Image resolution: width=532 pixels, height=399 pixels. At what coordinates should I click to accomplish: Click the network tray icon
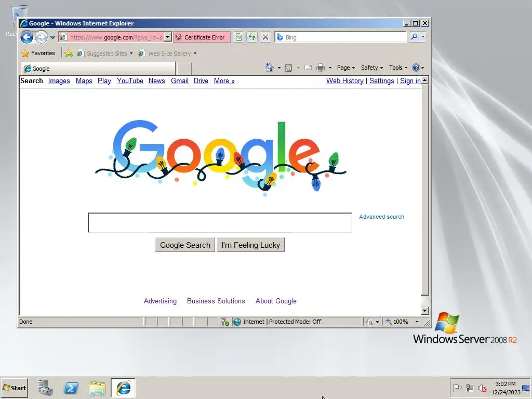[470, 388]
